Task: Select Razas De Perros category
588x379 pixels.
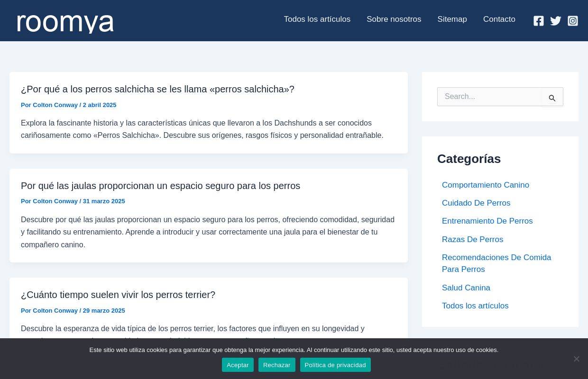Action: click(x=473, y=240)
